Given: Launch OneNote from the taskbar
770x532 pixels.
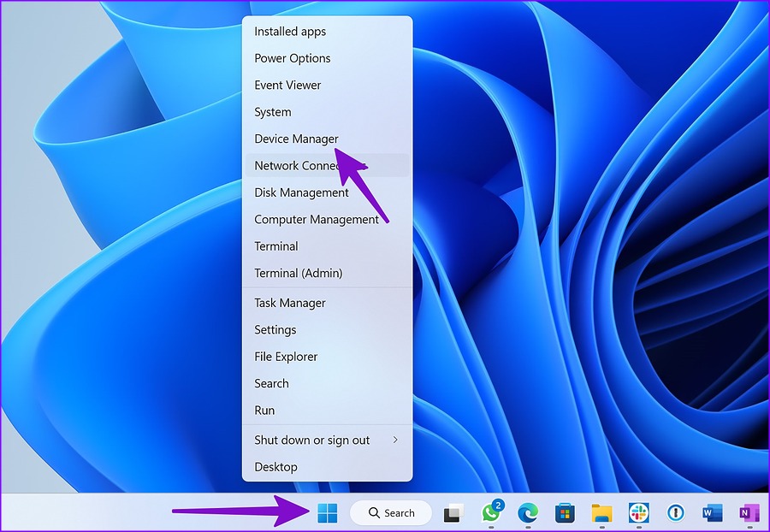Looking at the screenshot, I should [749, 513].
